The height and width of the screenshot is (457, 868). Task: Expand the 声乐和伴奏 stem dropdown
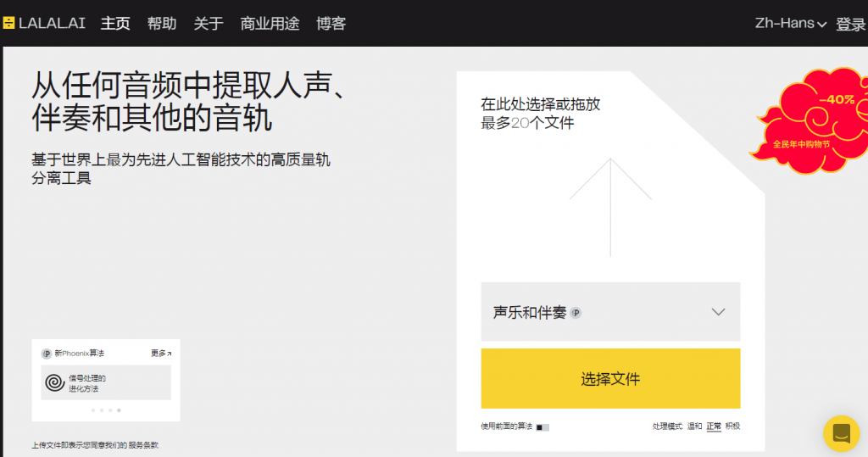pyautogui.click(x=610, y=312)
